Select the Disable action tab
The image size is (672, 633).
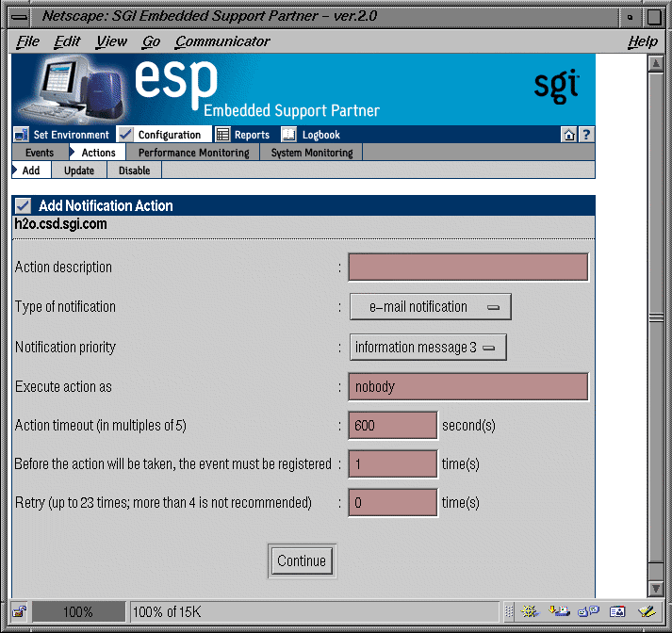pos(134,170)
